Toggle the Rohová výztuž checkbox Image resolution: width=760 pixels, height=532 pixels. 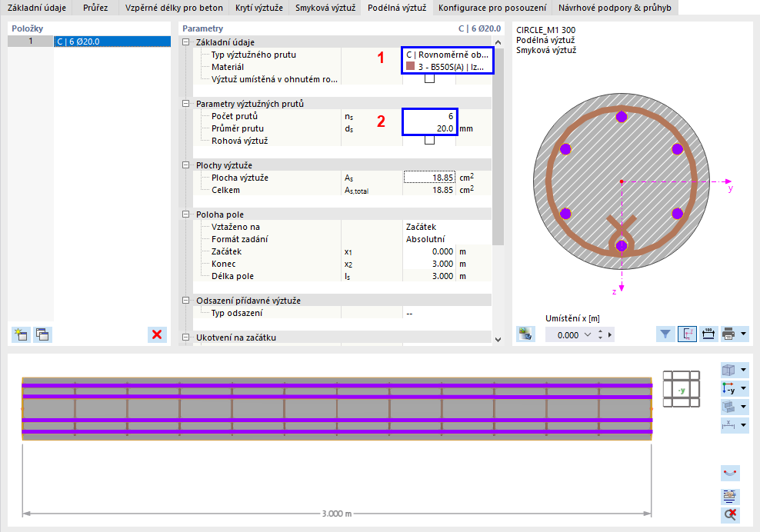click(x=429, y=140)
